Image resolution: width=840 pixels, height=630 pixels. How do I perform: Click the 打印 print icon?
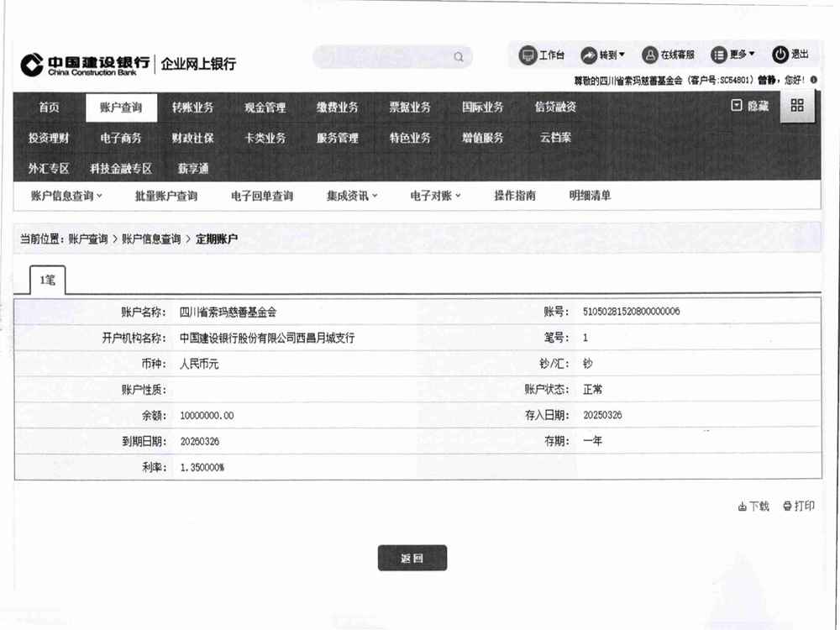(x=787, y=506)
